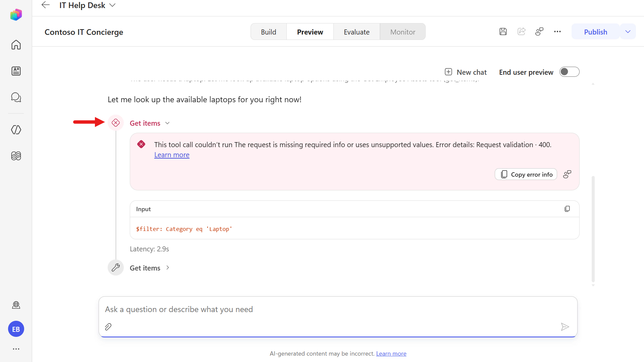Click the Ask a question input field
644x362 pixels.
(x=338, y=309)
